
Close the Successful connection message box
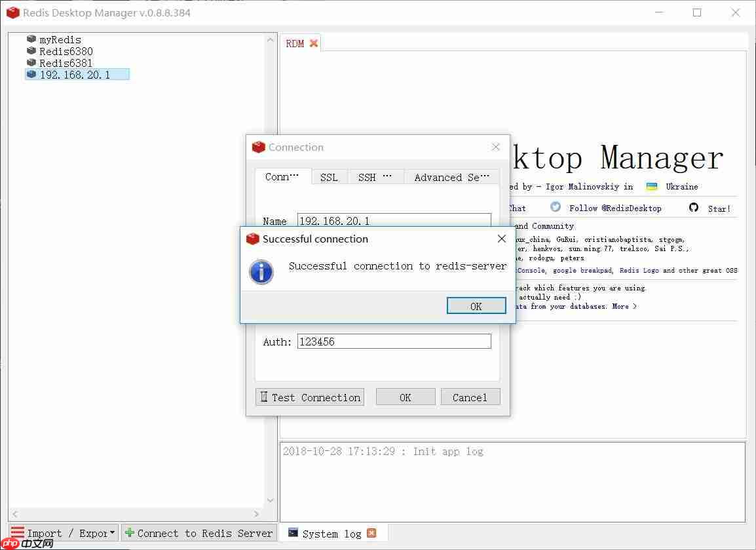click(501, 239)
